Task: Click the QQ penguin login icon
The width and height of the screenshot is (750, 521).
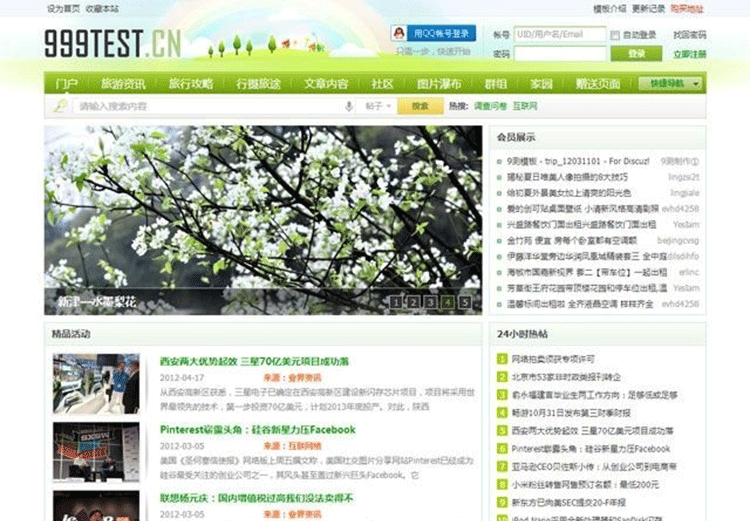Action: click(x=398, y=33)
